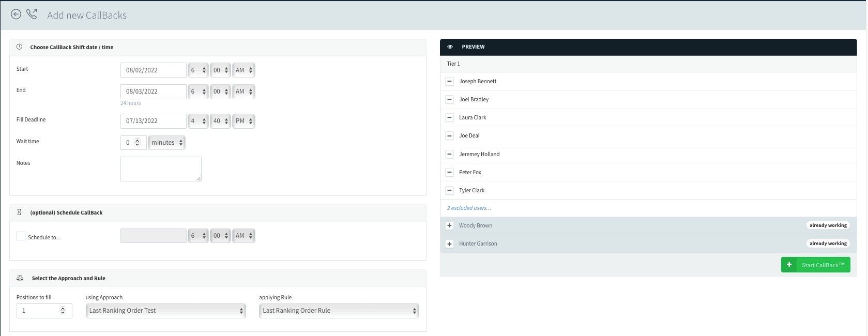Click the End date field
The width and height of the screenshot is (868, 336).
pyautogui.click(x=153, y=91)
